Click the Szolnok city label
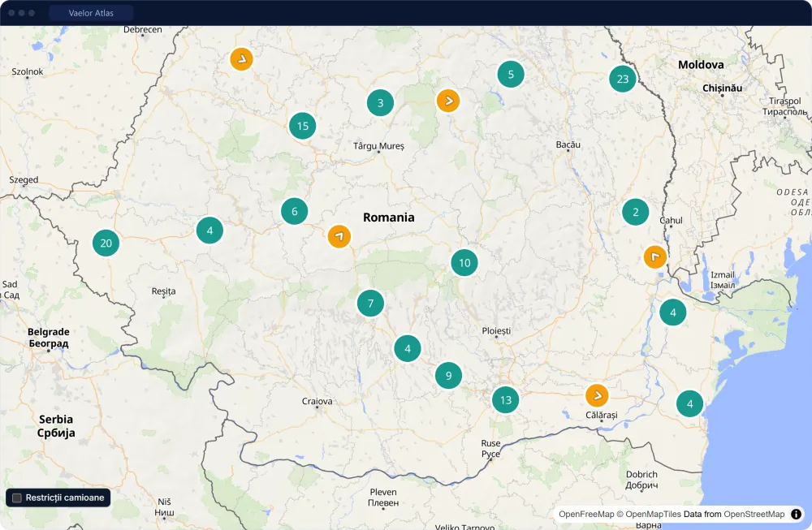 [x=28, y=71]
